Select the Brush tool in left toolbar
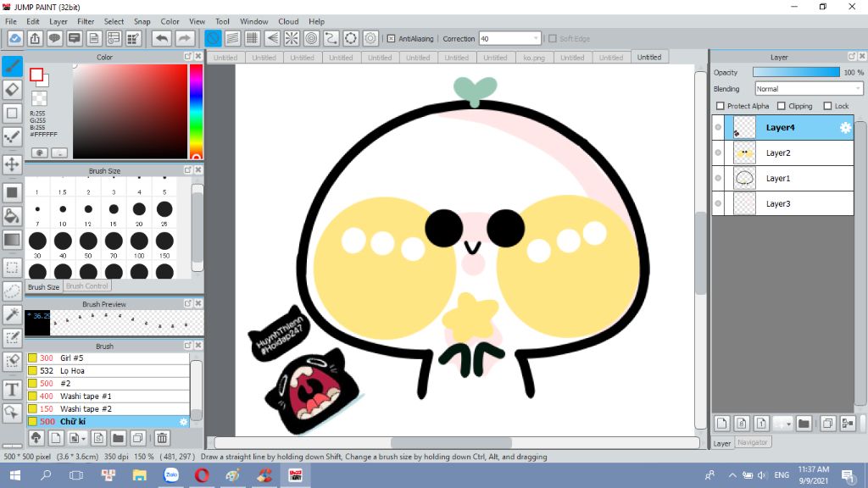868x488 pixels. 12,66
